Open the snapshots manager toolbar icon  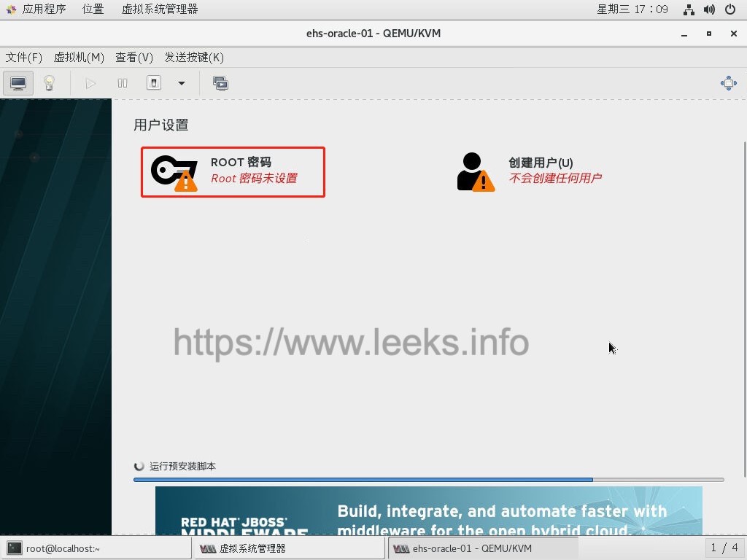click(x=220, y=83)
